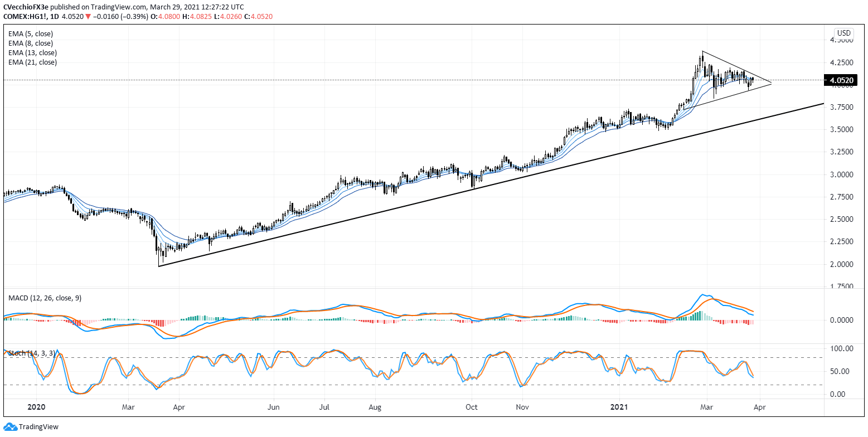Click the 2020 label on the time axis
Image resolution: width=868 pixels, height=437 pixels.
point(35,407)
